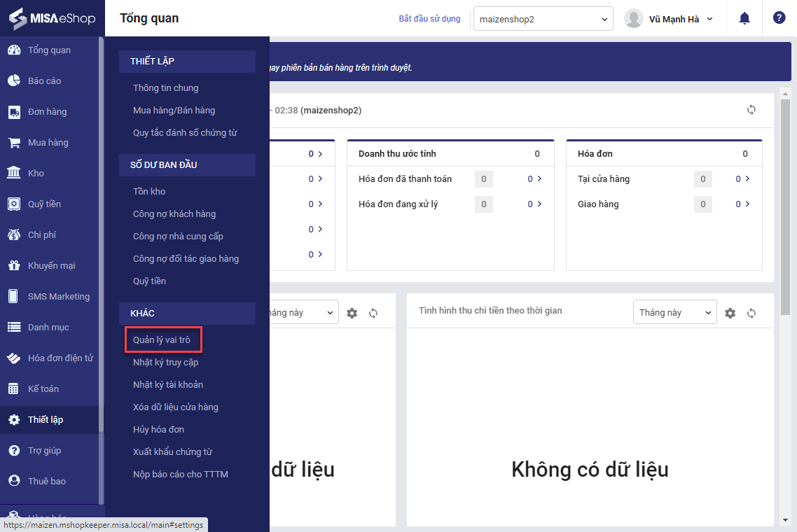
Task: Refresh the Tình hình thu chi chart
Action: (x=751, y=313)
